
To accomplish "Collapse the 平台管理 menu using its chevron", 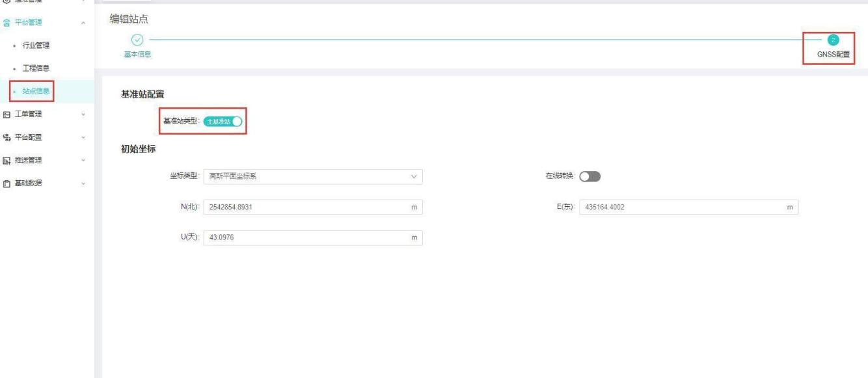I will click(83, 23).
